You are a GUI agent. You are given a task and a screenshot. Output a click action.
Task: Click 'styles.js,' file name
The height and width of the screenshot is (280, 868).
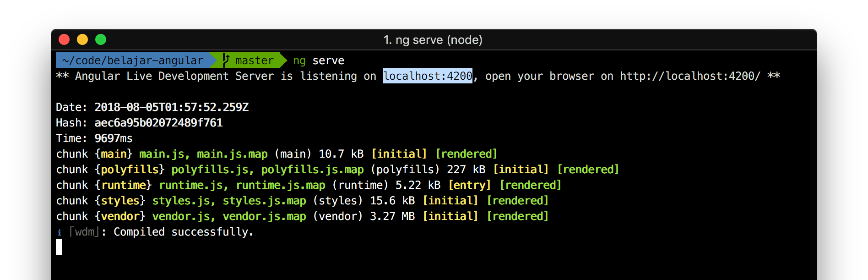tap(184, 201)
